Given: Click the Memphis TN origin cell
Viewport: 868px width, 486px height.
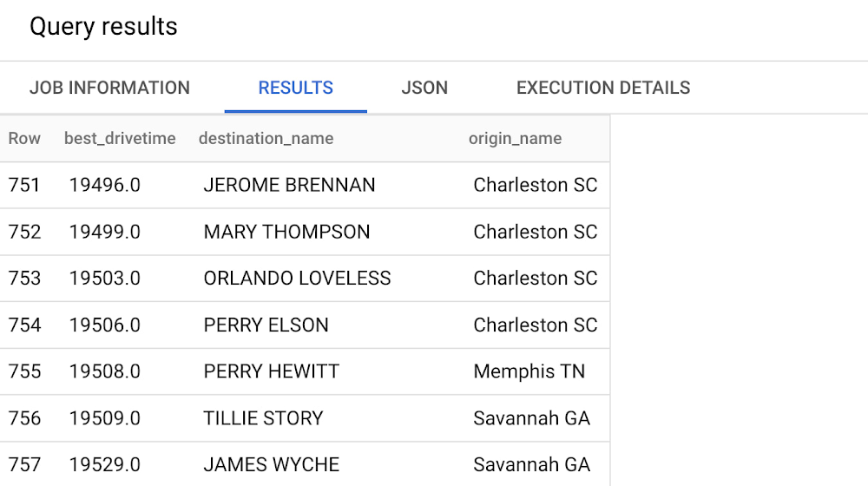Looking at the screenshot, I should (x=529, y=371).
